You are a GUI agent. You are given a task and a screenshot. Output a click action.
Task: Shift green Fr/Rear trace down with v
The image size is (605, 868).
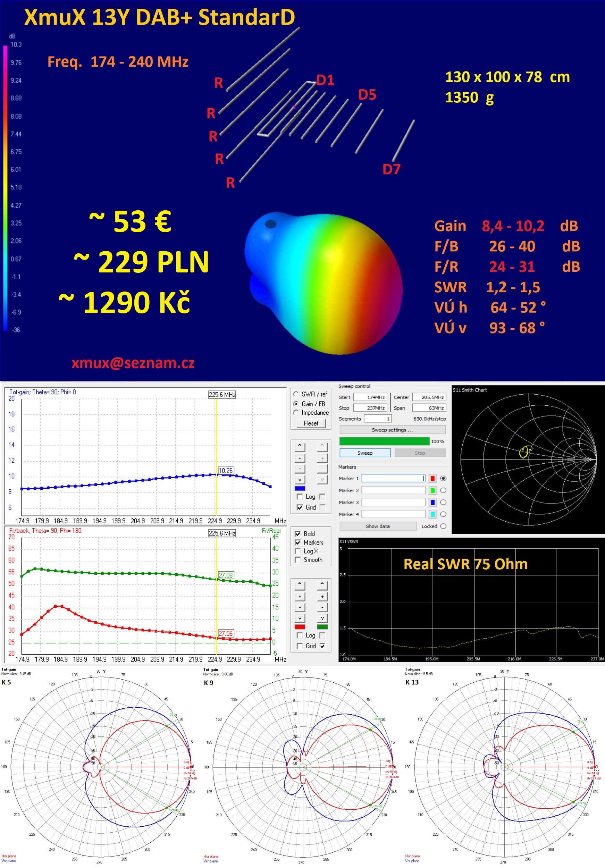[x=322, y=618]
